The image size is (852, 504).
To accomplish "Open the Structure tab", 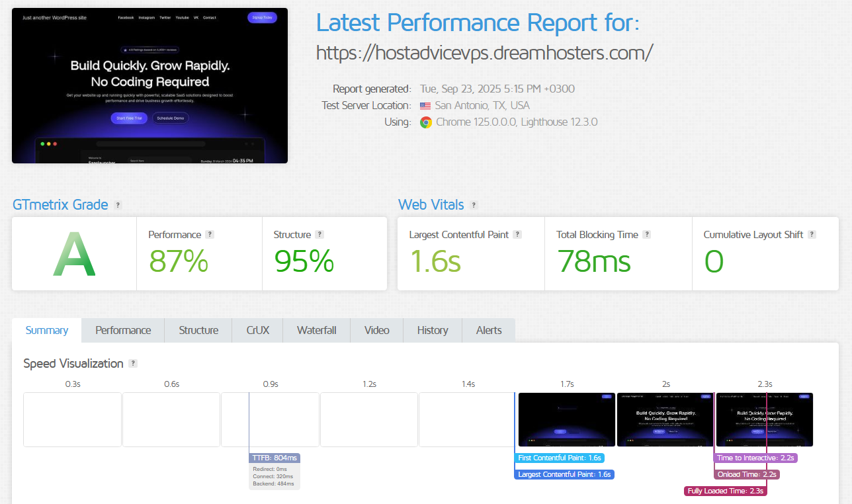I will 198,330.
